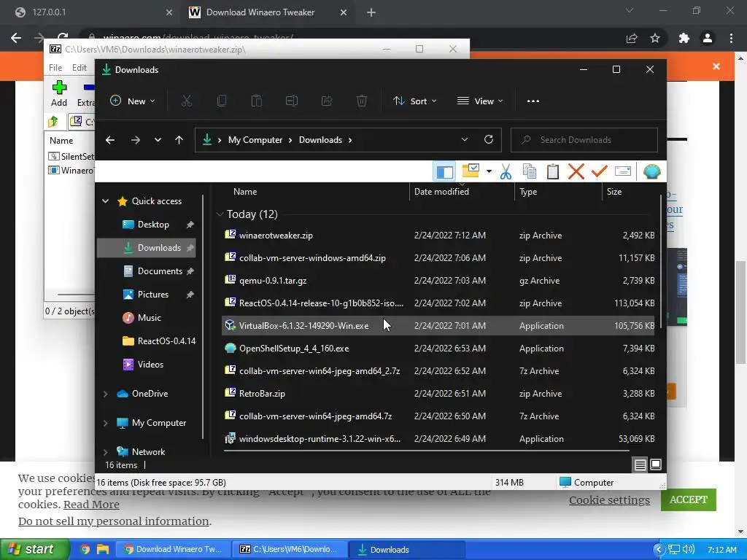The height and width of the screenshot is (560, 747).
Task: Select qemu-0.9.1.tar.gz file
Action: pos(438,281)
